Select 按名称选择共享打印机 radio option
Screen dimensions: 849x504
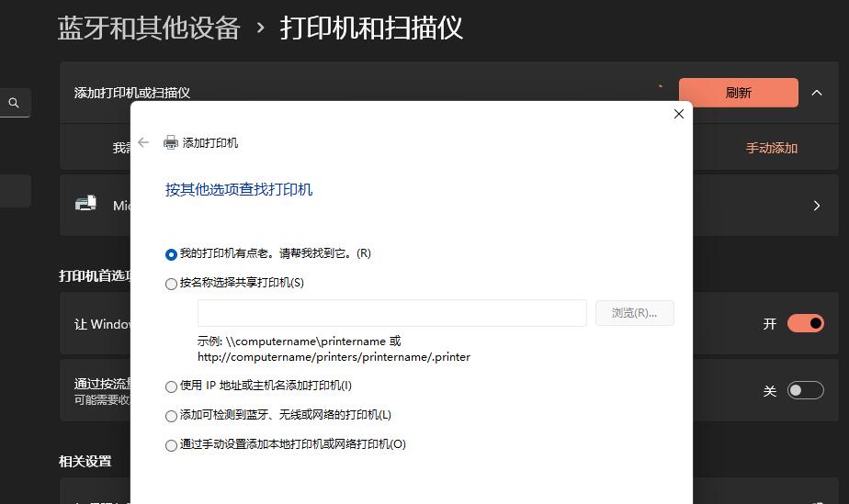click(171, 284)
